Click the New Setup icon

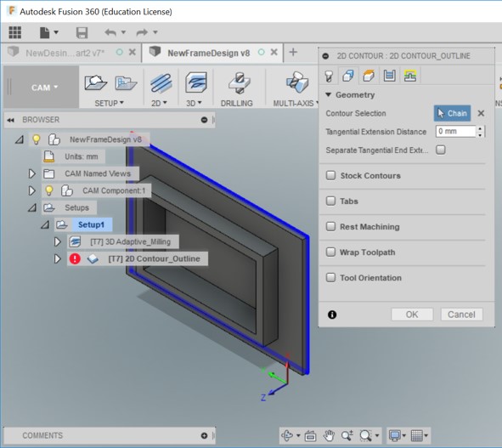[x=95, y=82]
